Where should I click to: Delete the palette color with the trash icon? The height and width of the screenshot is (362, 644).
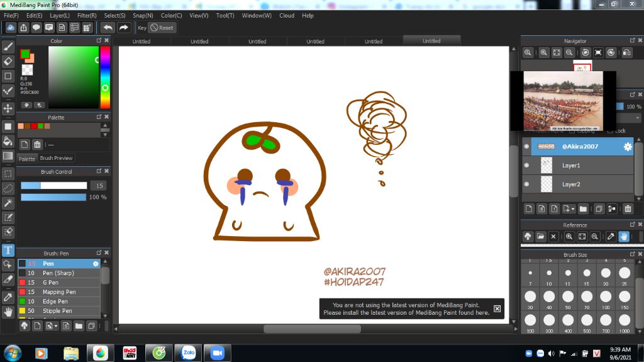(37, 144)
